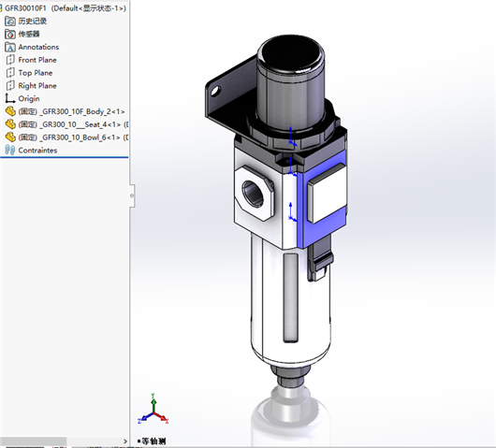Click the 等轴测 view label
Viewport: 496px width, 448px height.
[152, 441]
